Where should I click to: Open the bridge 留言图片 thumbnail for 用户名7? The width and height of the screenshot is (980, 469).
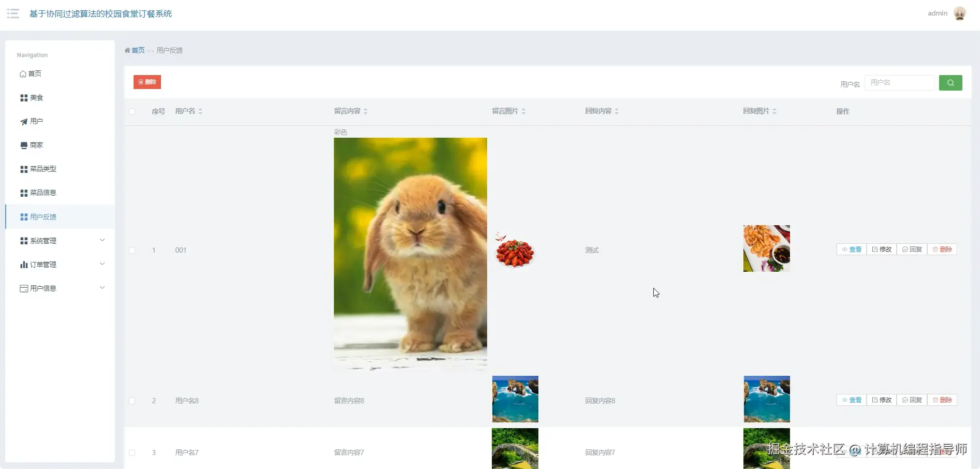point(515,448)
